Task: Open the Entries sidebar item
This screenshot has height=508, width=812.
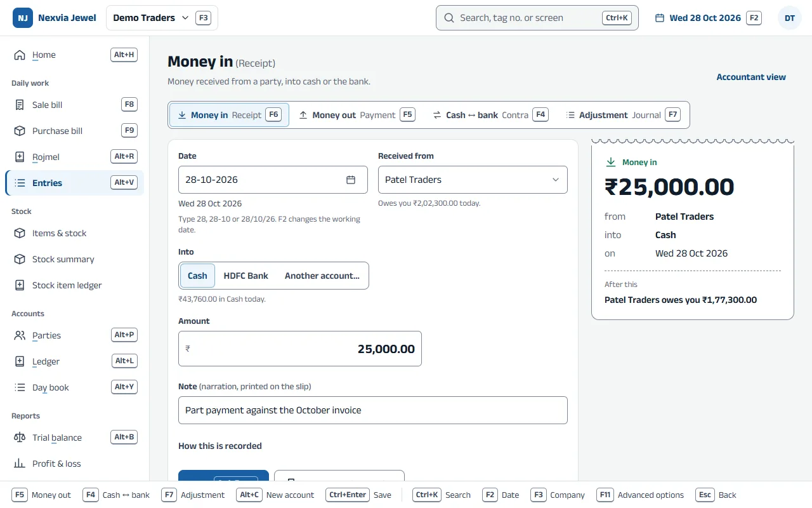Action: click(74, 183)
